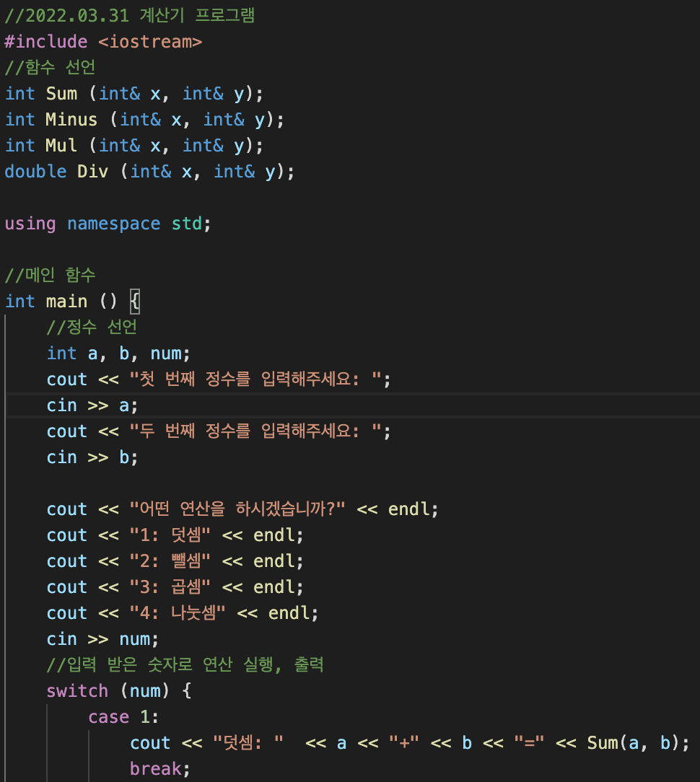Click the string "4: 나눗셈"
This screenshot has height=782, width=700.
pos(178,612)
